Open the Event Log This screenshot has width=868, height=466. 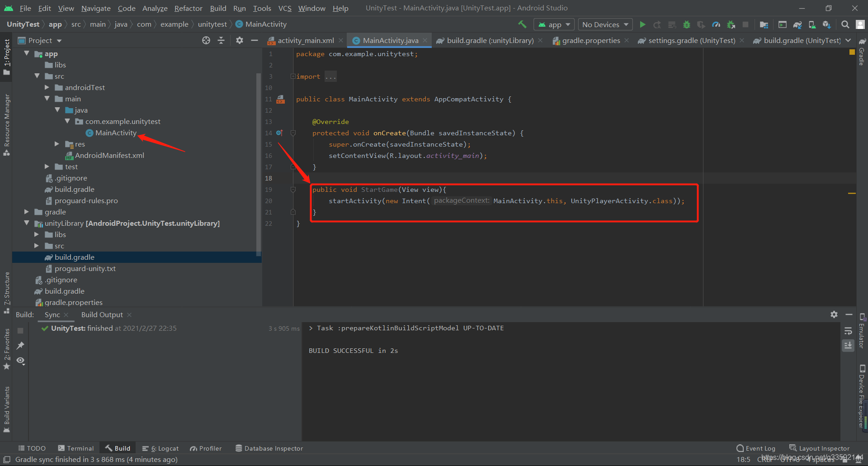756,448
